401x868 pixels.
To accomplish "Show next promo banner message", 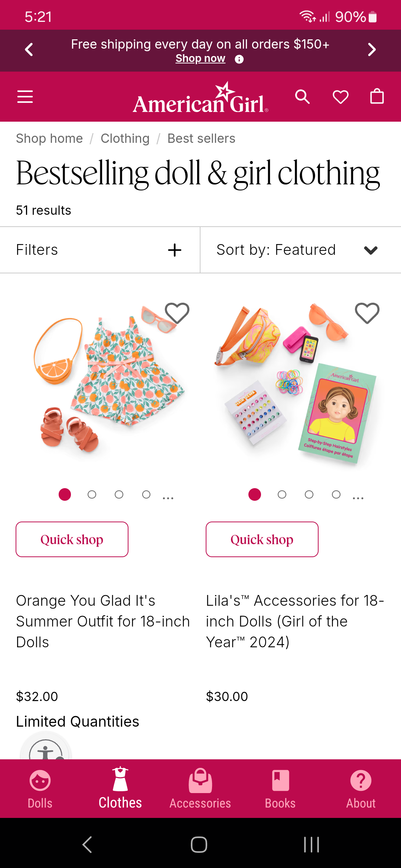I will pos(372,50).
